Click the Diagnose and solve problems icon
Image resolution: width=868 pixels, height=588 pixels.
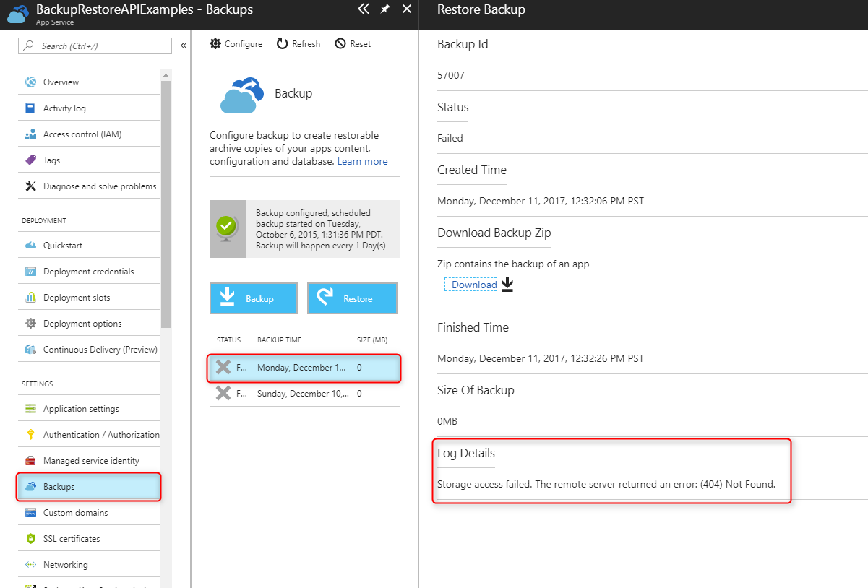[x=30, y=186]
